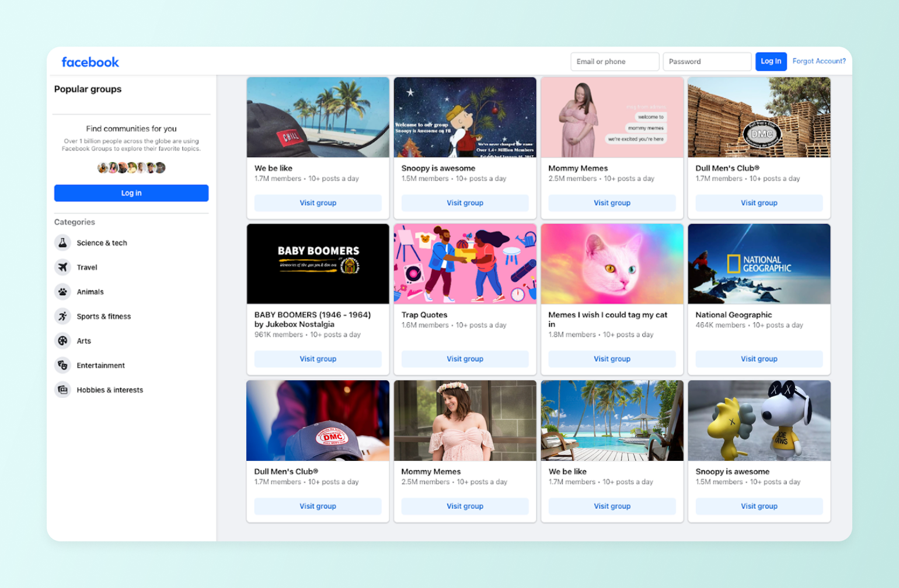Click the Email or phone field
Viewport: 899px width, 588px height.
click(615, 62)
